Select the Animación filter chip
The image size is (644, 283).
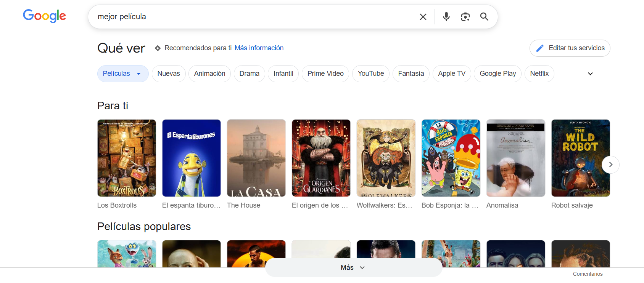209,74
